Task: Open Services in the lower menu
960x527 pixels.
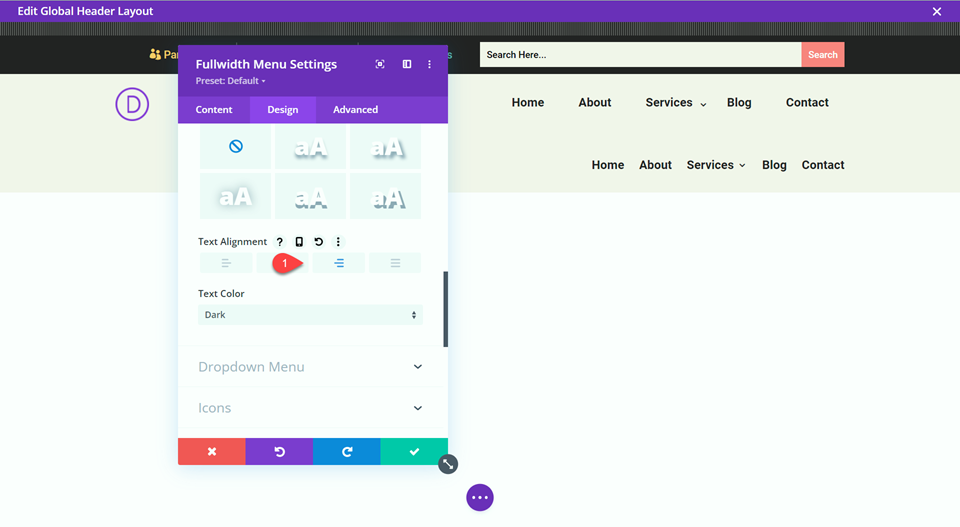Action: pyautogui.click(x=710, y=165)
